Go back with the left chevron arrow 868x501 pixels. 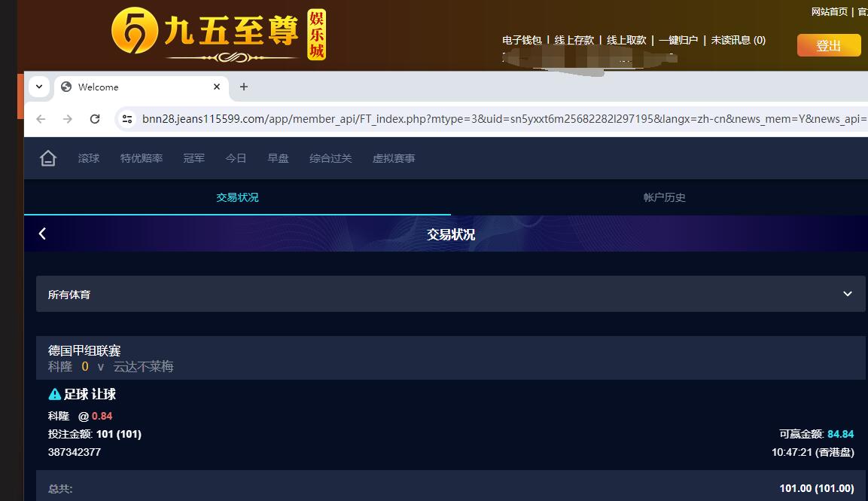click(x=43, y=234)
